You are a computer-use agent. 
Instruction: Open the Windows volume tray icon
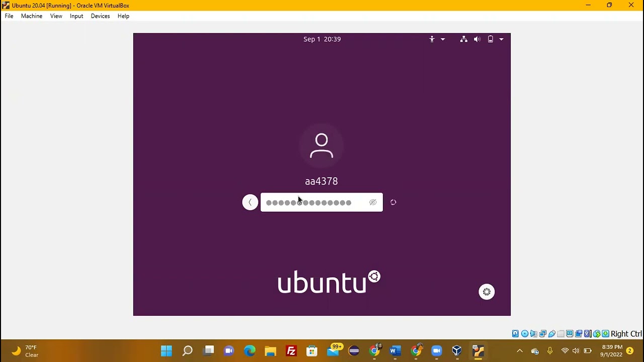[576, 351]
